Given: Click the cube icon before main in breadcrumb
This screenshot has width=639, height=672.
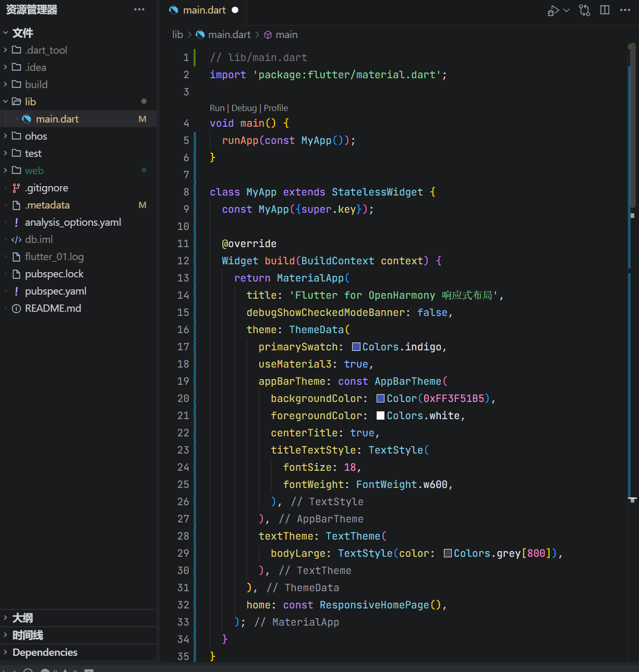Looking at the screenshot, I should [268, 35].
